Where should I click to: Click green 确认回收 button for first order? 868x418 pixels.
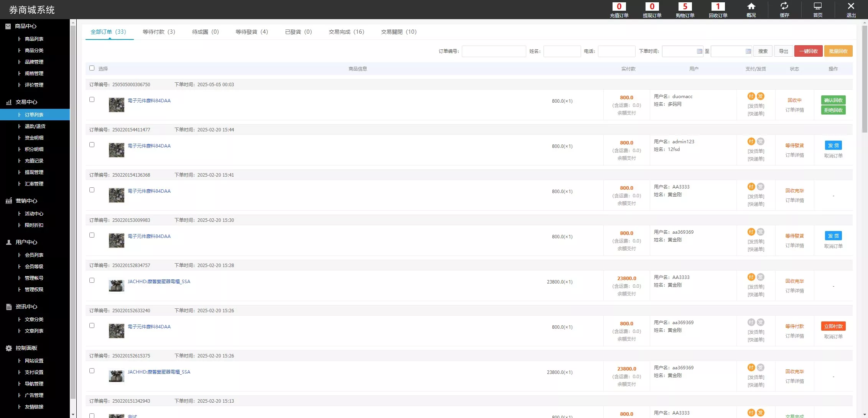coord(833,100)
